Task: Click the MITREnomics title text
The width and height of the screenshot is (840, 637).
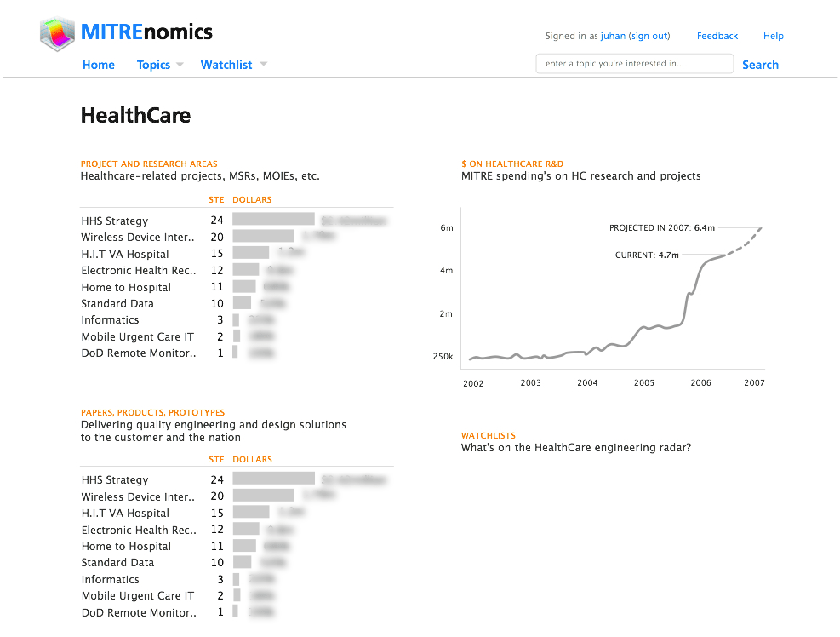Action: pos(146,32)
